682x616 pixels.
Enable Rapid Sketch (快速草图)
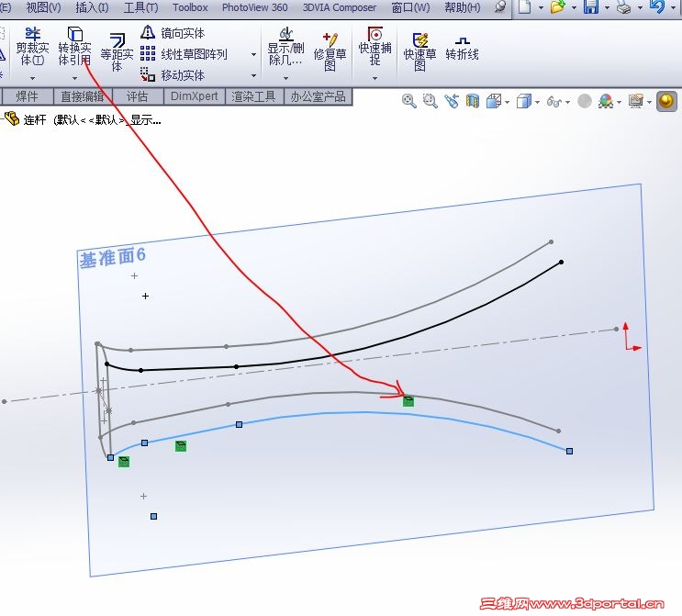419,52
